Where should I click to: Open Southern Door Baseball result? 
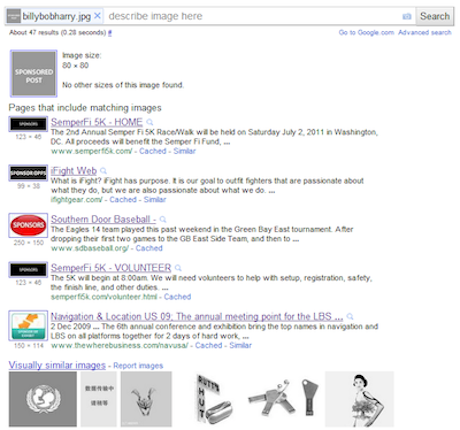pyautogui.click(x=103, y=219)
